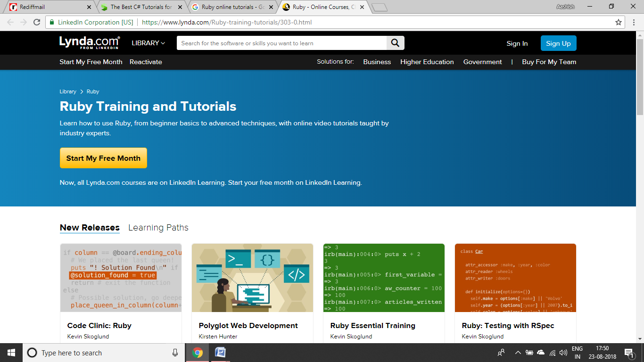Click the Cortana microphone icon
The height and width of the screenshot is (362, 644).
click(x=175, y=353)
